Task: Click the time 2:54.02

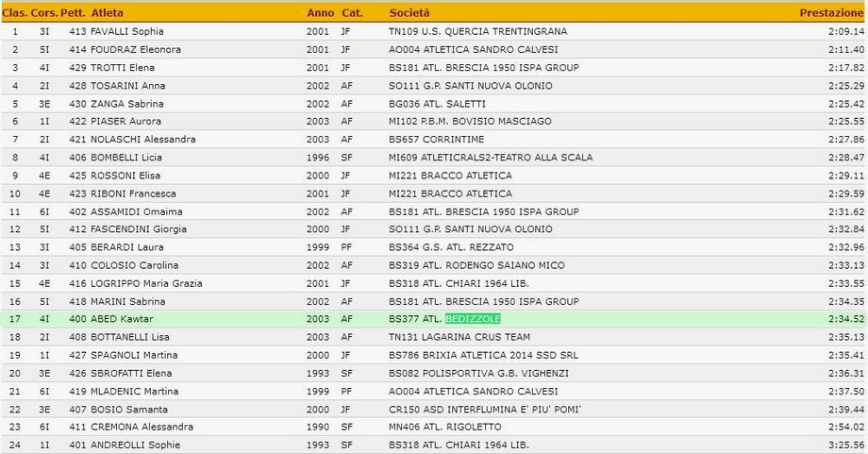Action: click(846, 427)
